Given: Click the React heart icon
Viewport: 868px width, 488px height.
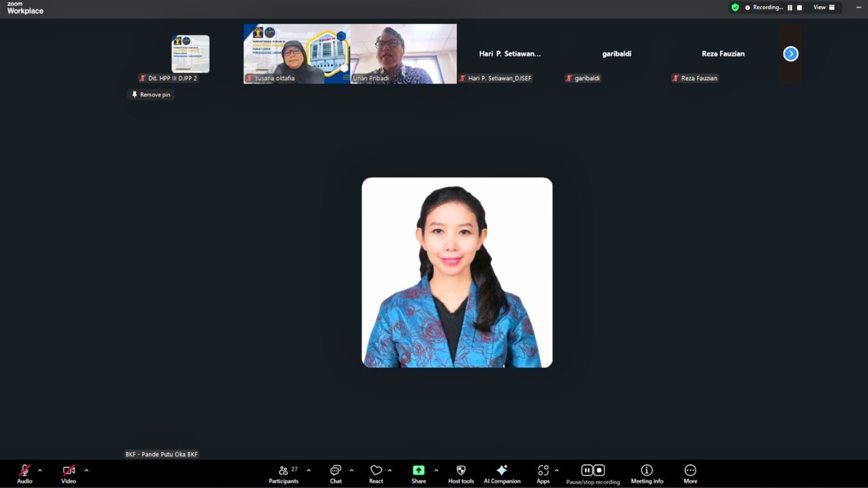Looking at the screenshot, I should tap(376, 471).
